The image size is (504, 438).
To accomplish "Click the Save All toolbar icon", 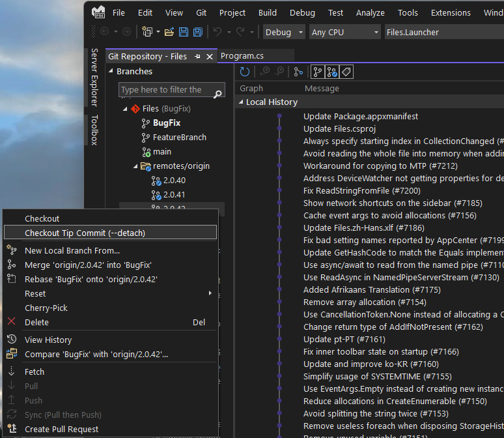I will click(197, 32).
